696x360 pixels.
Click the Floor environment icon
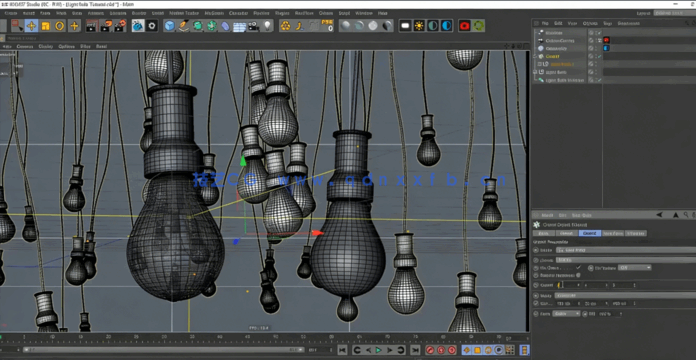tap(239, 26)
